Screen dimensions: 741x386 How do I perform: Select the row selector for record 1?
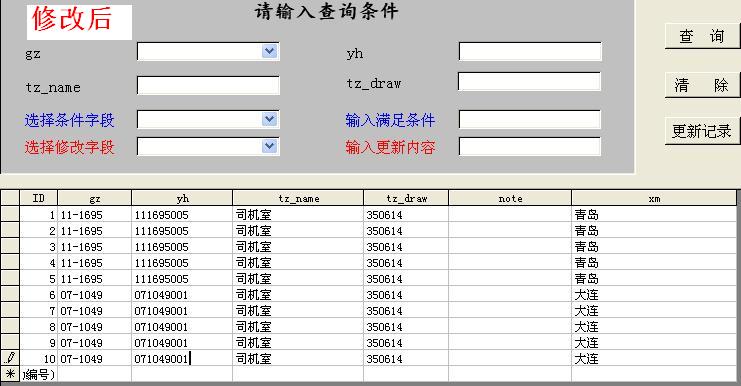[10, 214]
